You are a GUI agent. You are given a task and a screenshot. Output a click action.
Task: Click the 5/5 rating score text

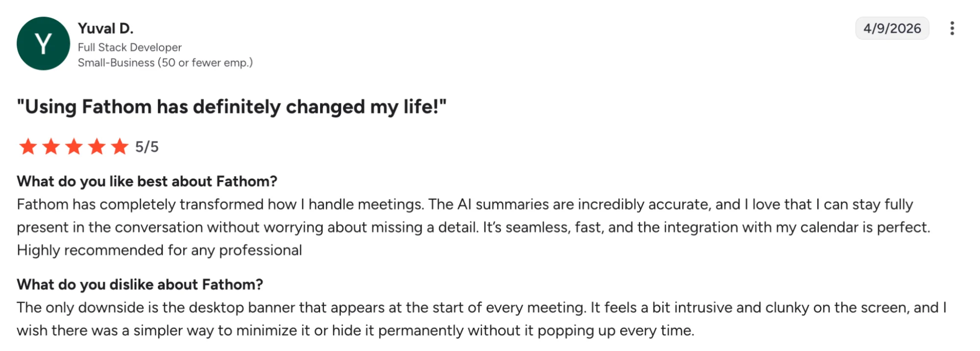click(x=147, y=147)
